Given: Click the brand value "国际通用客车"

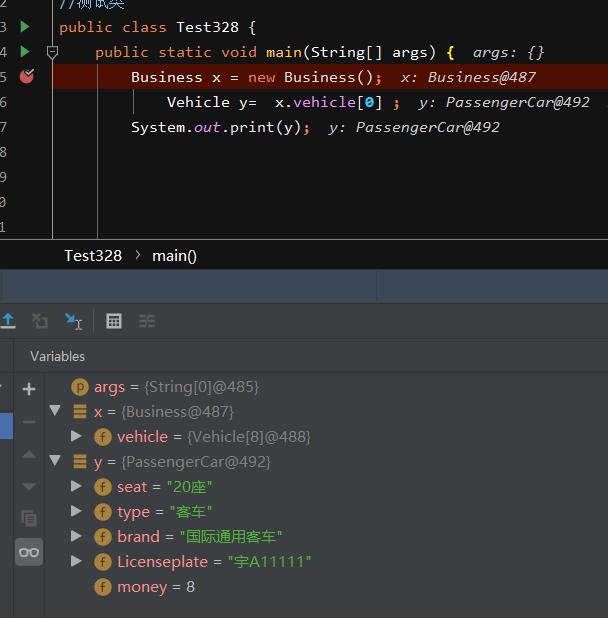Looking at the screenshot, I should (231, 537).
